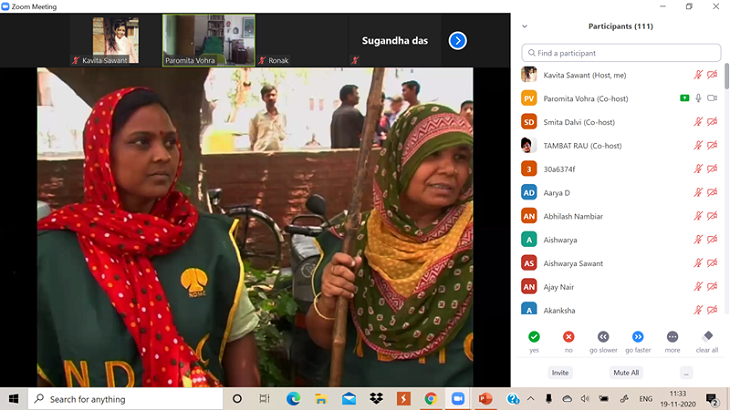Screen dimensions: 730x410
Task: Open PowerPoint from the Windows taskbar
Action: tap(486, 399)
